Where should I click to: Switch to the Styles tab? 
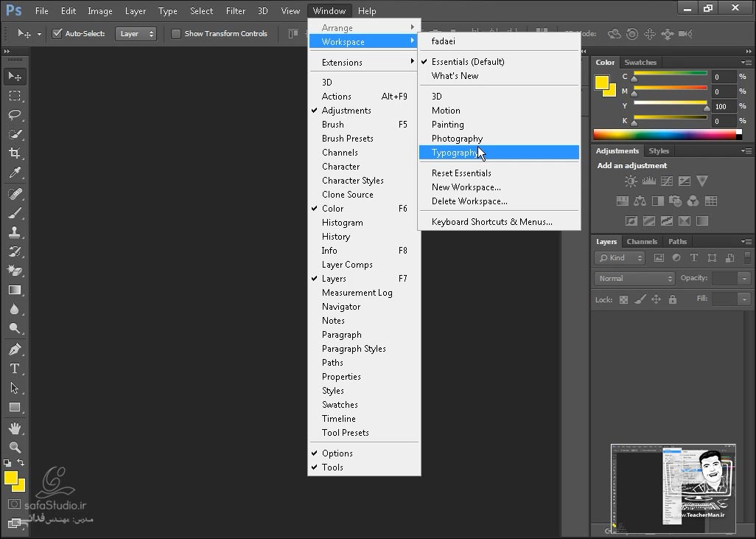point(659,151)
